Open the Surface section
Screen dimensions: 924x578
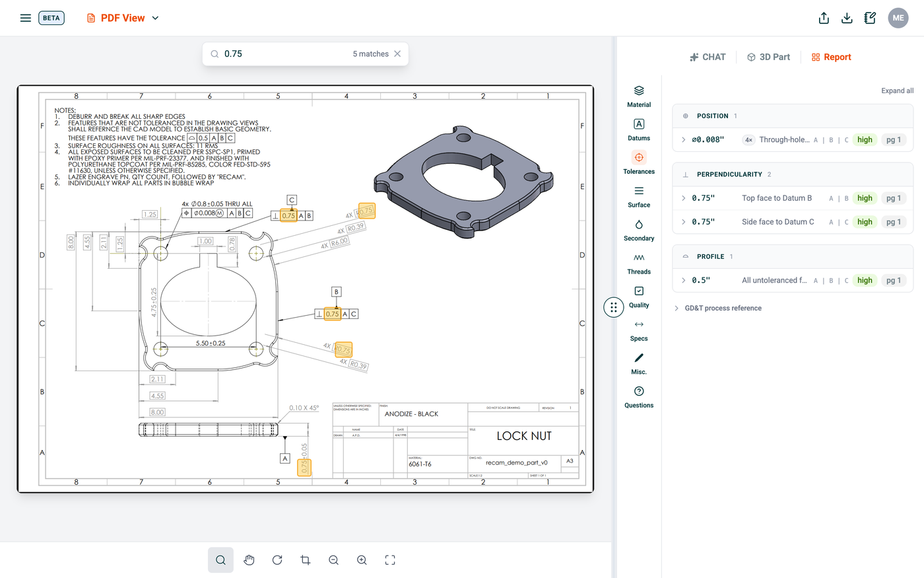tap(639, 197)
